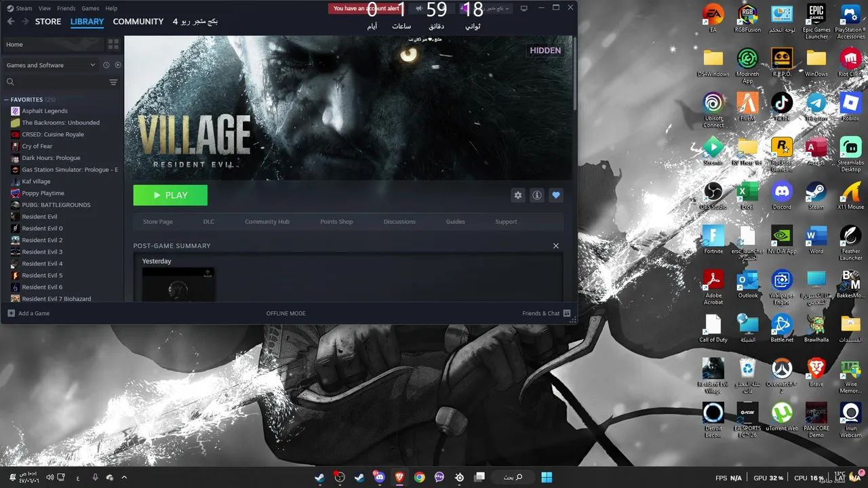Open the Epic Games Launcher desktop icon

pos(816,20)
